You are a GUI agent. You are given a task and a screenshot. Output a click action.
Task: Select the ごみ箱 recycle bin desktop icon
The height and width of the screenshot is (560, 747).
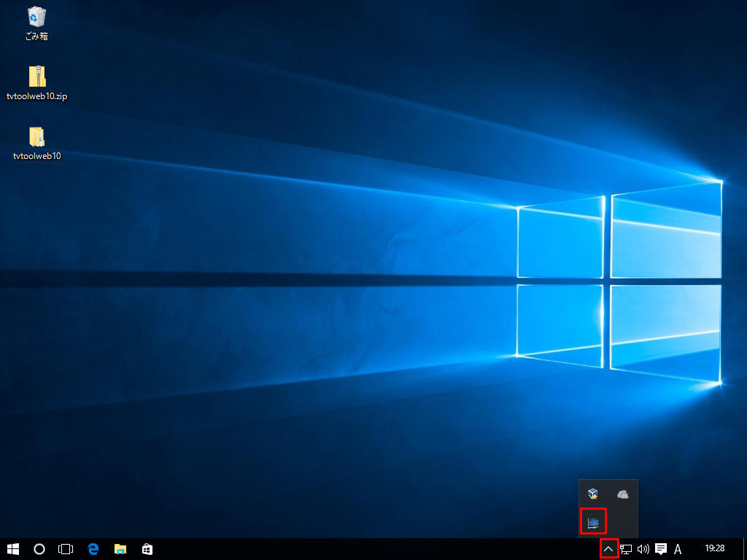36,24
